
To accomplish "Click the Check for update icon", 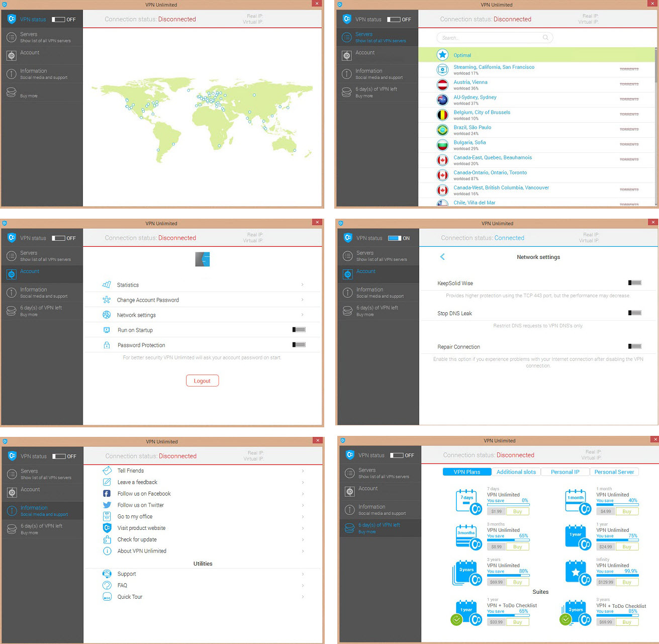I will tap(107, 539).
